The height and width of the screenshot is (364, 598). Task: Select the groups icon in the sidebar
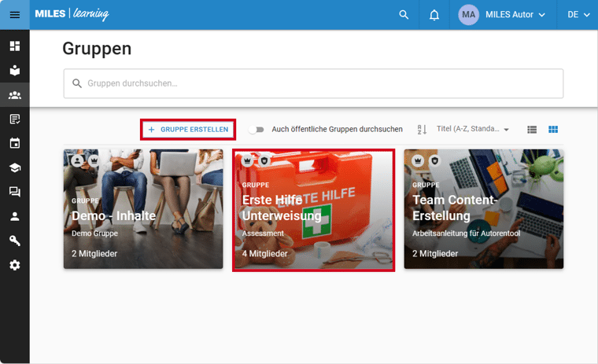14,95
